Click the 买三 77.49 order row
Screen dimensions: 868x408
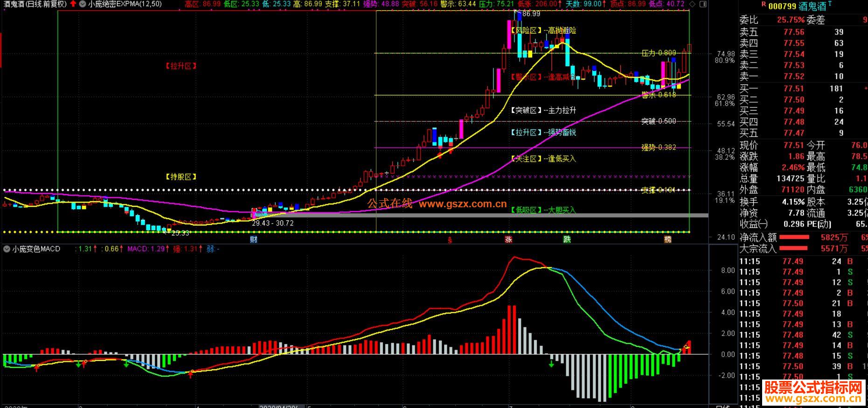[803, 111]
